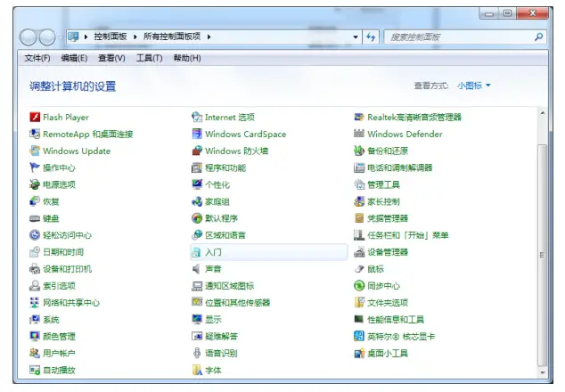The width and height of the screenshot is (565, 392).
Task: Click the 同步中心 green icon
Action: click(359, 286)
